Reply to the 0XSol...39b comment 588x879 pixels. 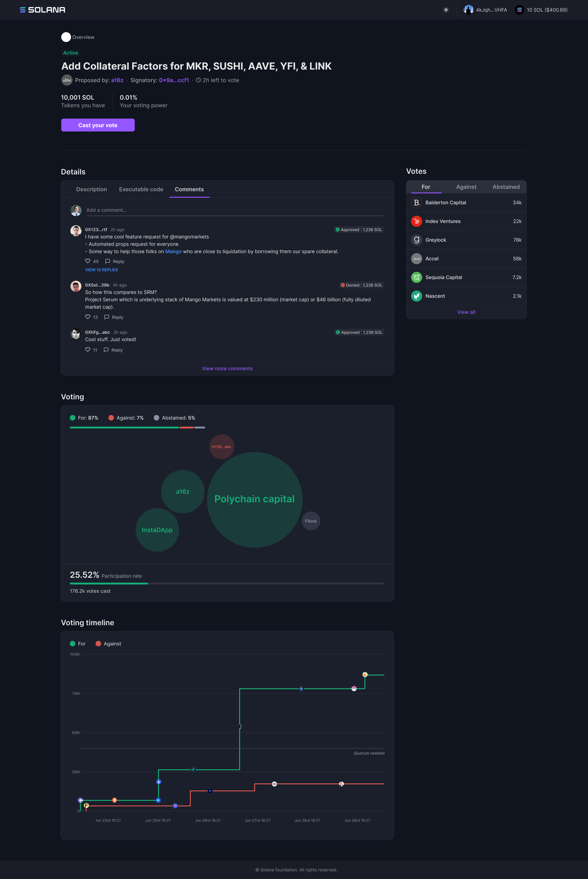tap(114, 317)
